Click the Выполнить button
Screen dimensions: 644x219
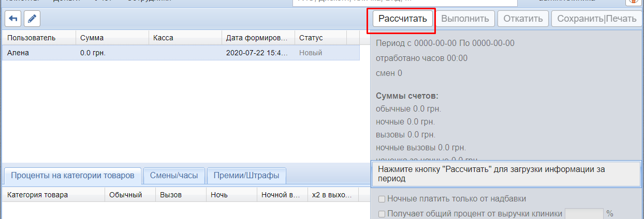(x=465, y=19)
